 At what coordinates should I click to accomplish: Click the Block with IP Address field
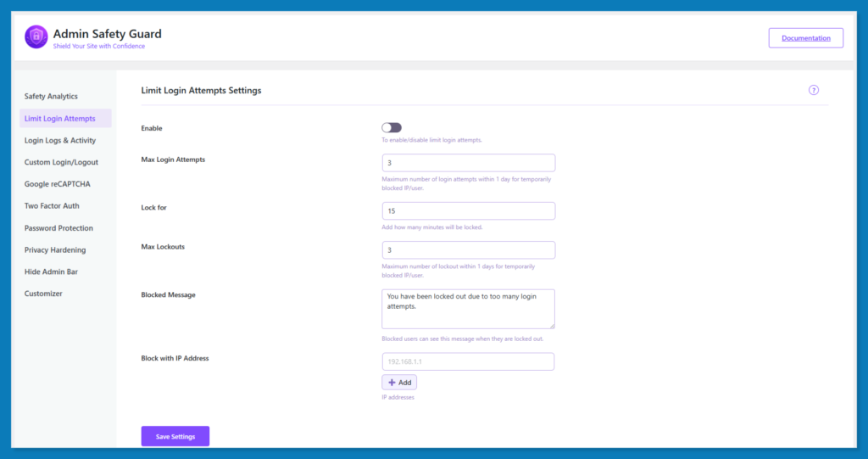[469, 362]
